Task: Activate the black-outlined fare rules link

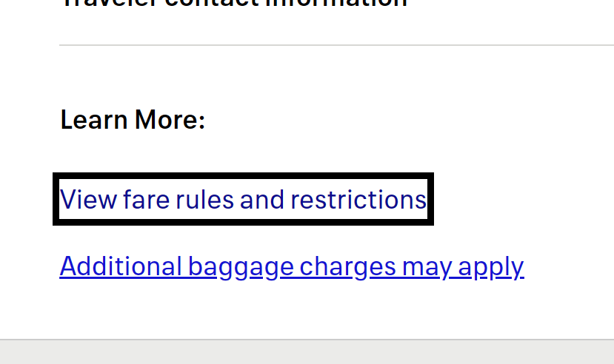Action: 243,200
